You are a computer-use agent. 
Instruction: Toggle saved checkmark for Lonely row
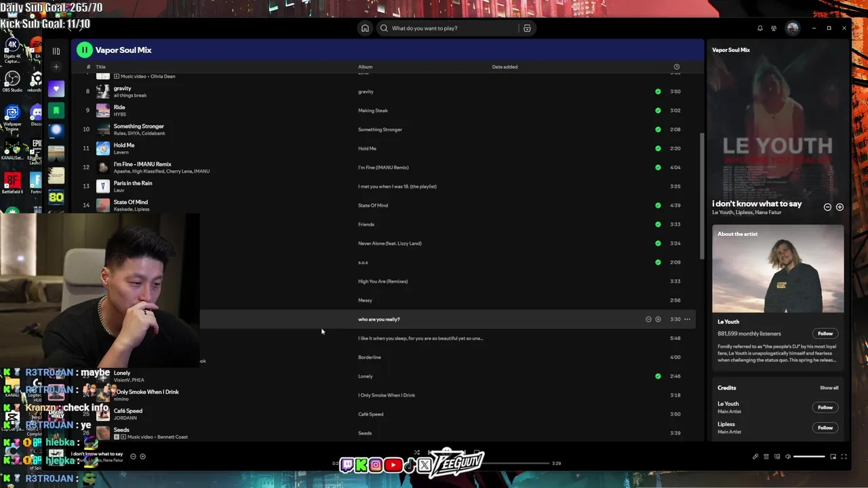(658, 376)
